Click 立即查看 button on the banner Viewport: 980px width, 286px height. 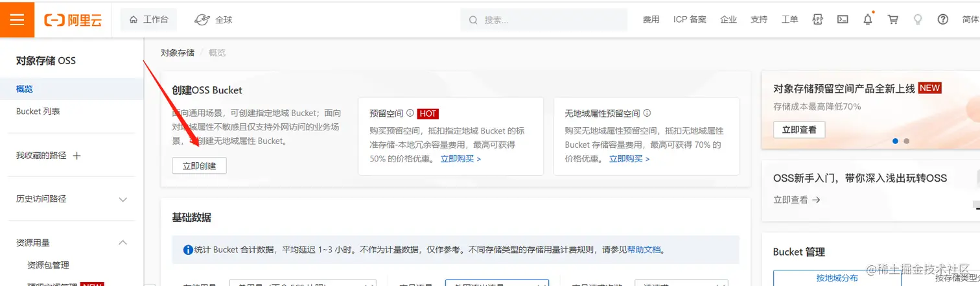(x=799, y=130)
